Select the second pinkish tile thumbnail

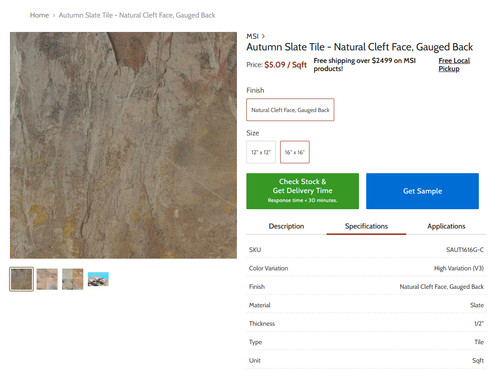47,279
